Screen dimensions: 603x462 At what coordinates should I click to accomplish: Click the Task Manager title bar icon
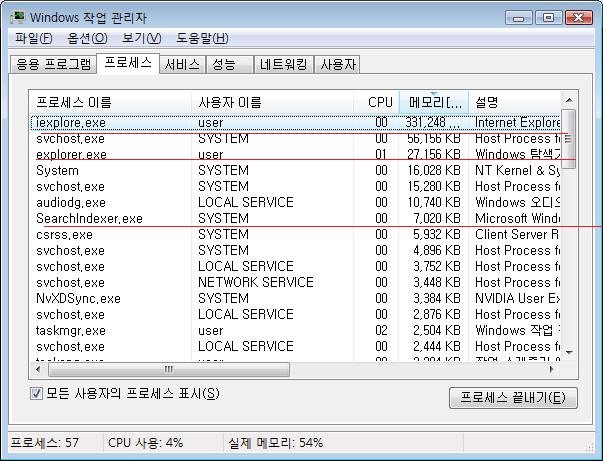18,17
